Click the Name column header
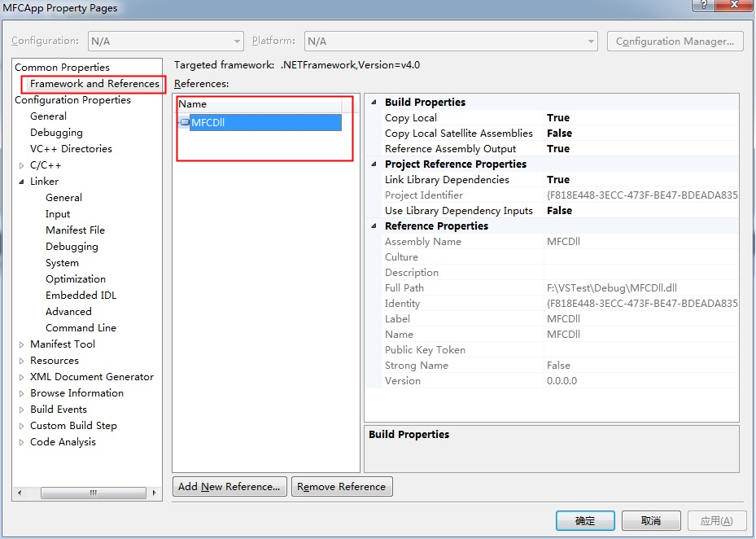Screen dimensions: 756x539 260,104
